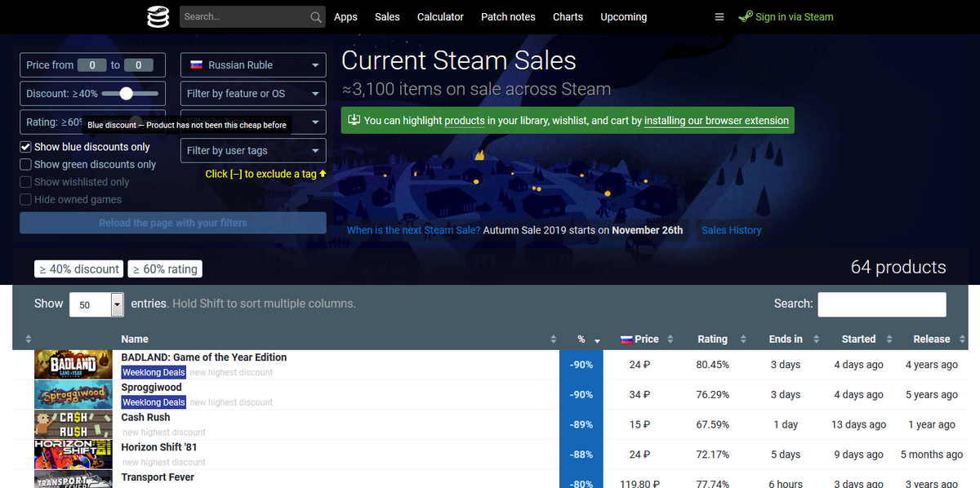Screen dimensions: 980x488
Task: Click When is the next Steam Sale link
Action: point(413,230)
